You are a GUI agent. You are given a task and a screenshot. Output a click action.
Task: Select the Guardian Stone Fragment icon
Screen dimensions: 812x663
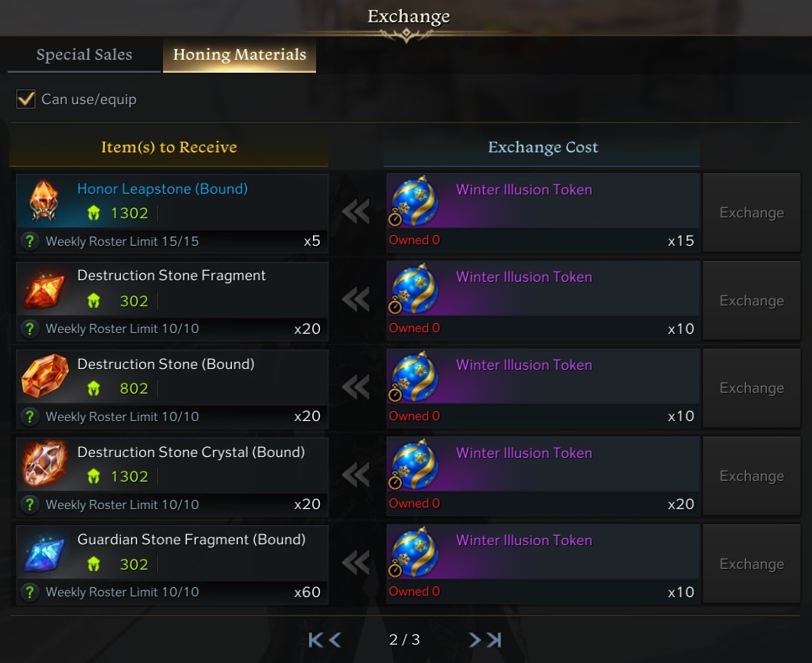coord(44,552)
